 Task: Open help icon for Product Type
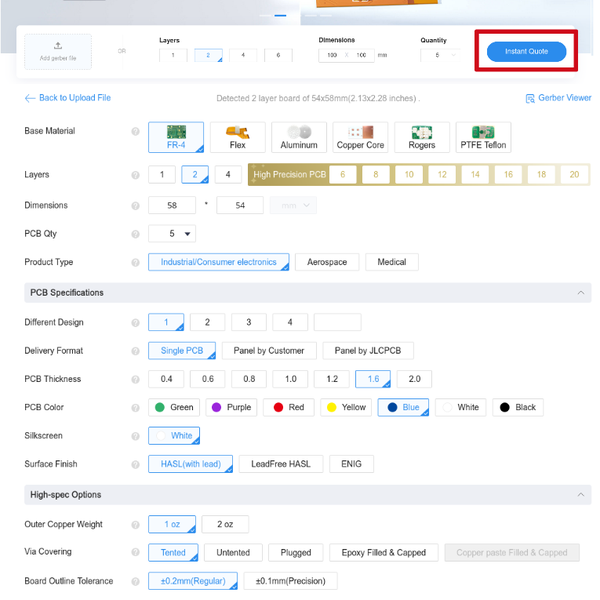[x=135, y=262]
